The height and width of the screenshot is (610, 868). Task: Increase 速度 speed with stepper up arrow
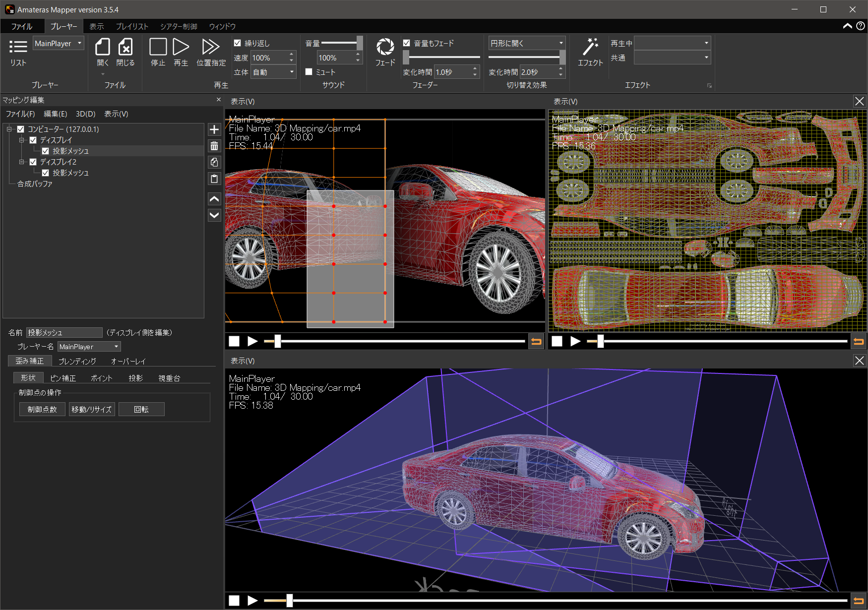point(292,54)
